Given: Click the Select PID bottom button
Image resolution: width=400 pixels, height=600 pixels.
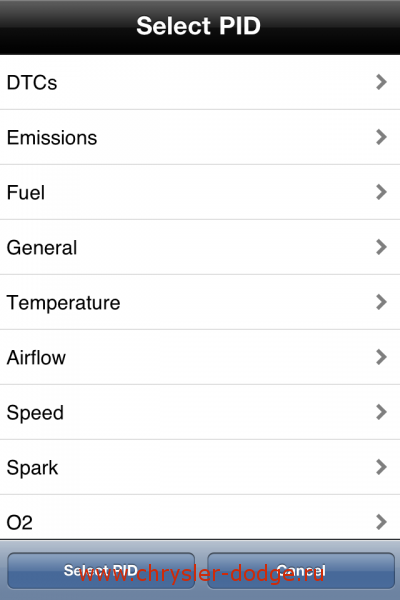Looking at the screenshot, I should 101,571.
